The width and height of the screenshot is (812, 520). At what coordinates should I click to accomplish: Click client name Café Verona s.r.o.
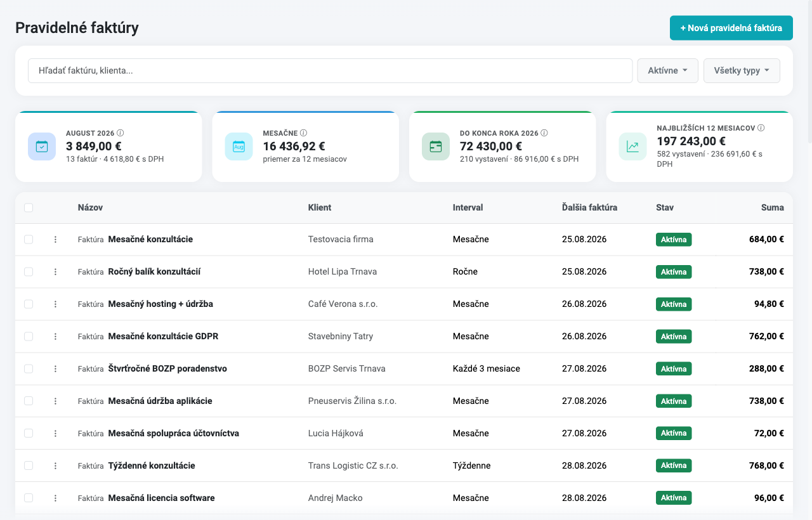[x=343, y=304]
